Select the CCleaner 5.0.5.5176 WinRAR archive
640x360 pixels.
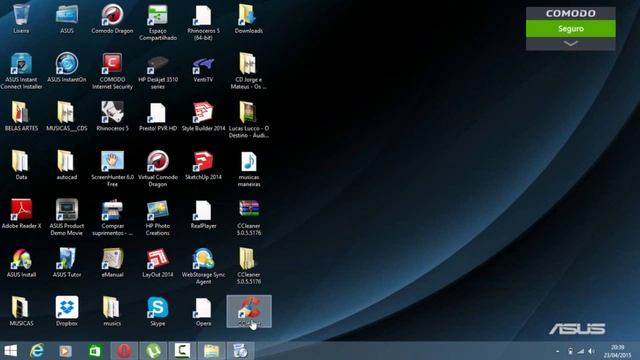[249, 217]
